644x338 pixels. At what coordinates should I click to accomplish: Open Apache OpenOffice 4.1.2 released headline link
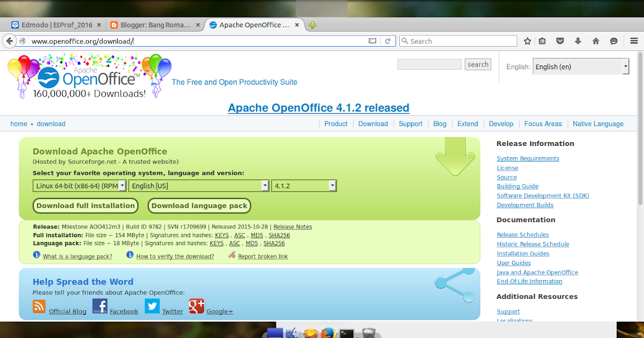(x=319, y=108)
